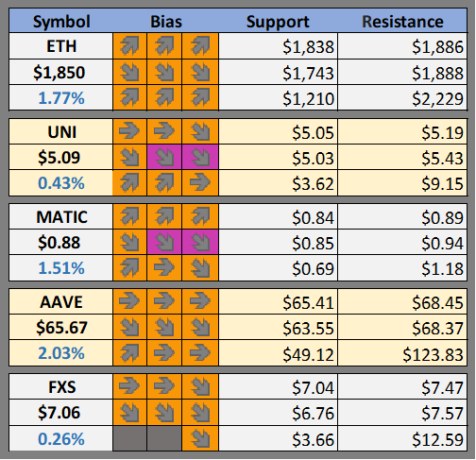Select the $9.15 resistance value

coord(442,184)
